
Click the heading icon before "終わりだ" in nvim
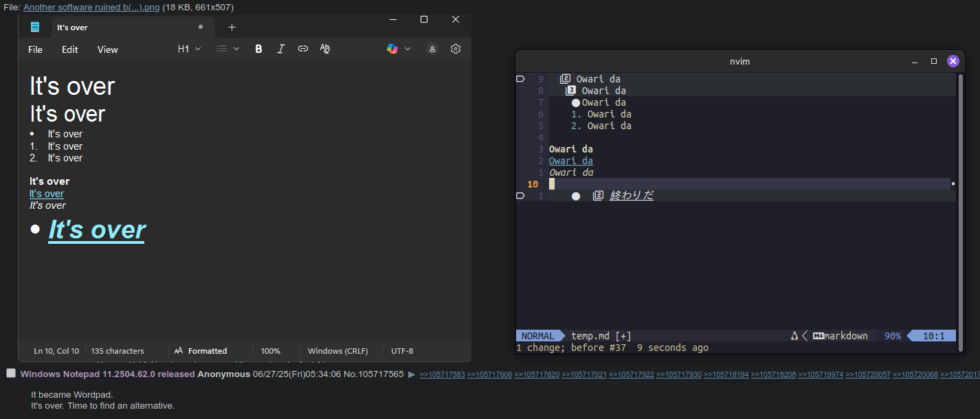[598, 196]
